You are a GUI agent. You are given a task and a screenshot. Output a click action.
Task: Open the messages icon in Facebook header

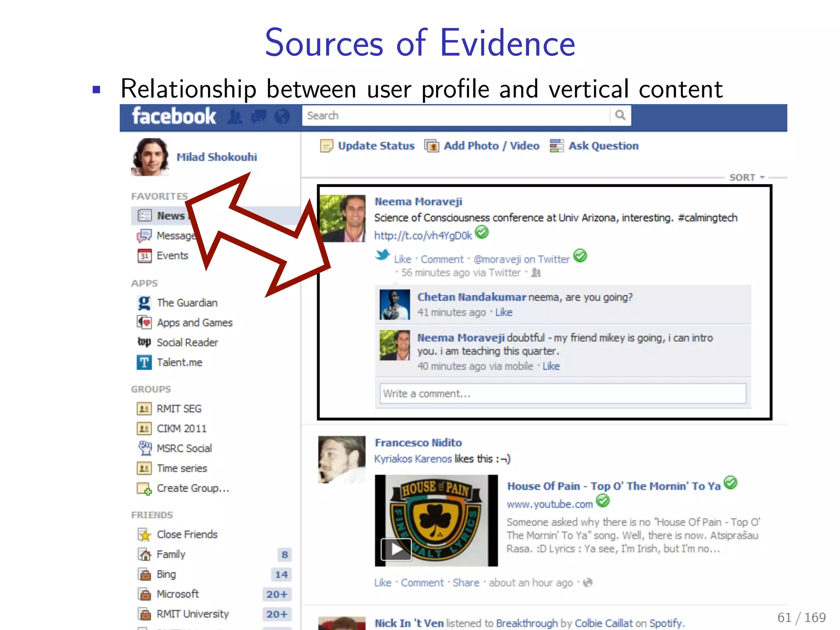259,117
